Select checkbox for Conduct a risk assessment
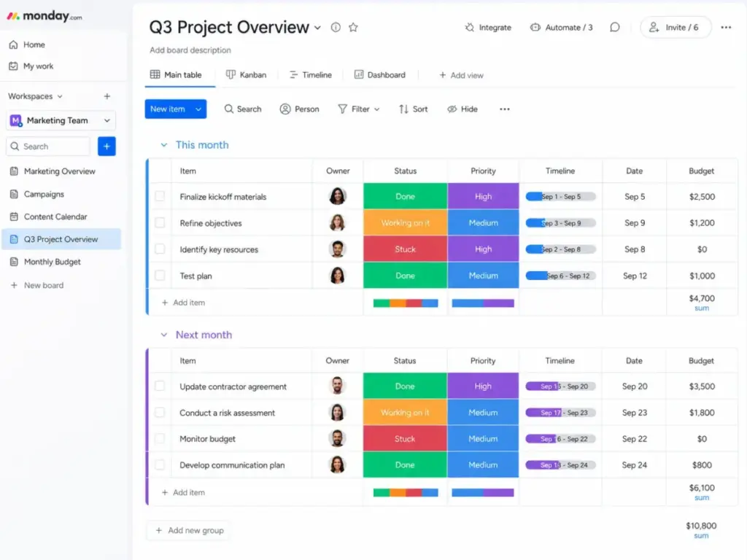Image resolution: width=747 pixels, height=560 pixels. tap(160, 413)
